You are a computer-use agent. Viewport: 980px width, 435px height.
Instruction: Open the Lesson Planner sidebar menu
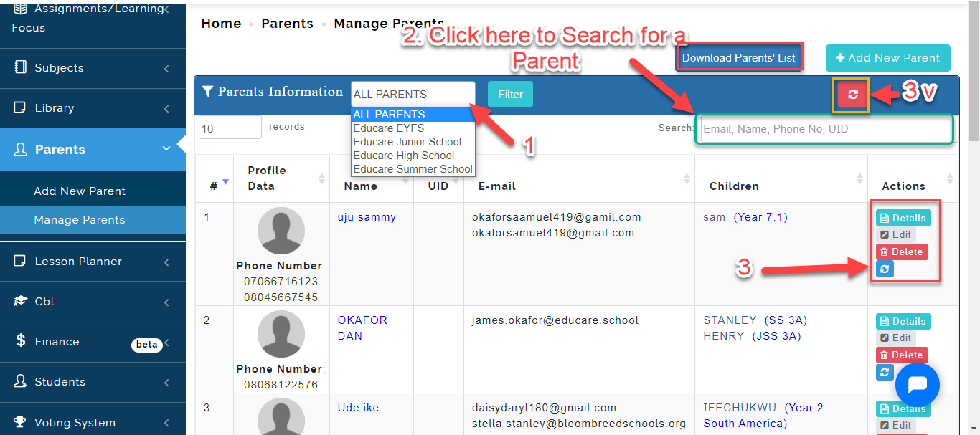pos(93,262)
